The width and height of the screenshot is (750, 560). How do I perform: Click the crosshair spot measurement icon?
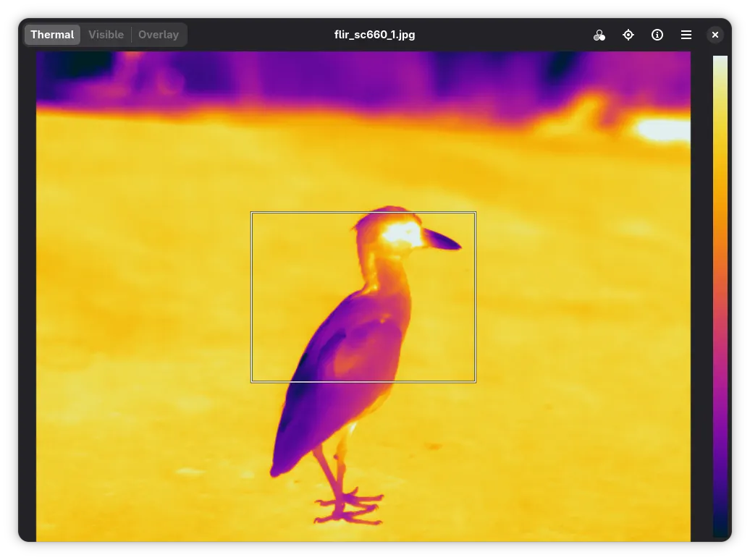coord(628,35)
